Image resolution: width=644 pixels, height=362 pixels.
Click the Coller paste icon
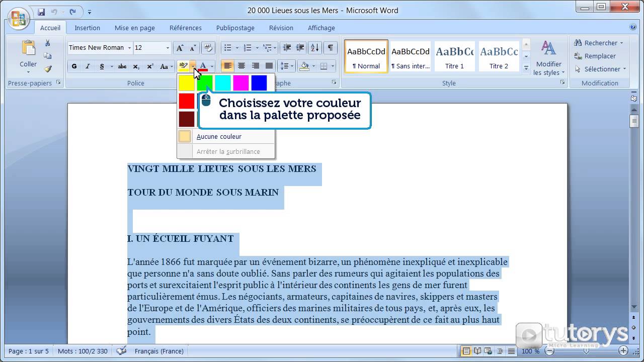tap(28, 48)
